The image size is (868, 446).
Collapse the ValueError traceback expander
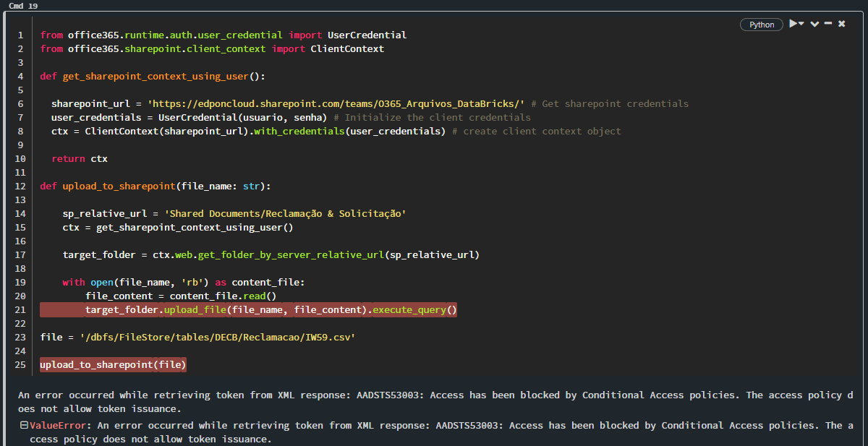[24, 426]
